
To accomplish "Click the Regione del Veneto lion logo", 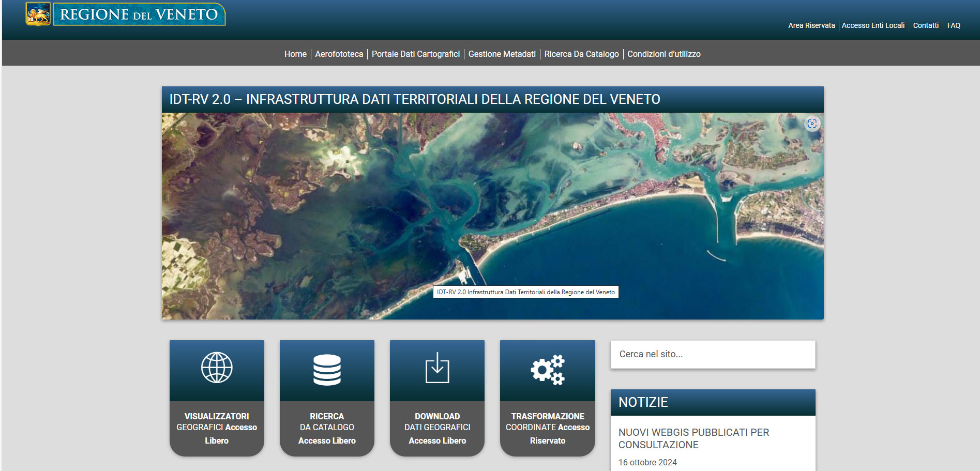I will pos(38,14).
